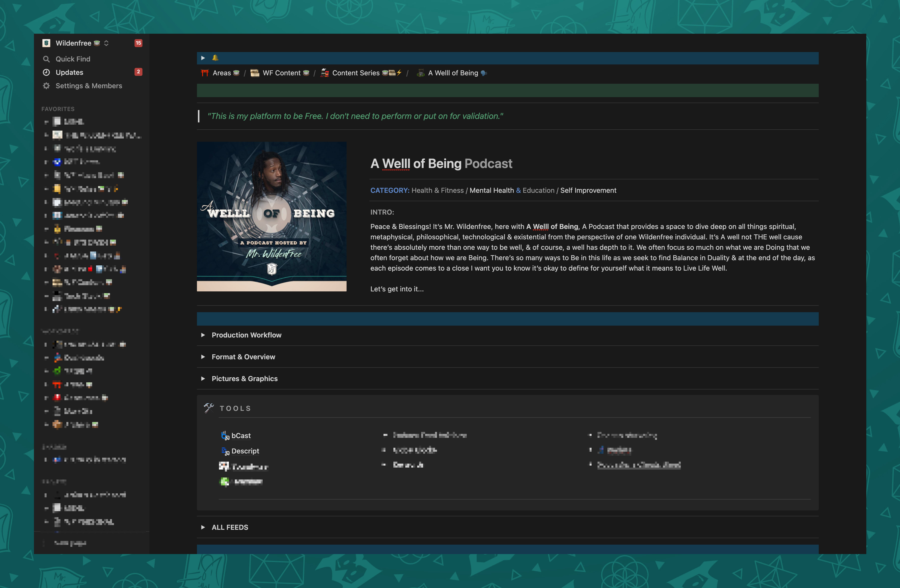
Task: Click the Descript link icon
Action: 225,451
